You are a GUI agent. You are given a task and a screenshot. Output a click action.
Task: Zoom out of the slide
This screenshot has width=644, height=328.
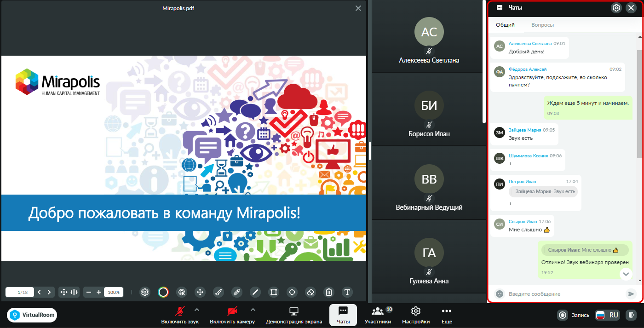89,292
